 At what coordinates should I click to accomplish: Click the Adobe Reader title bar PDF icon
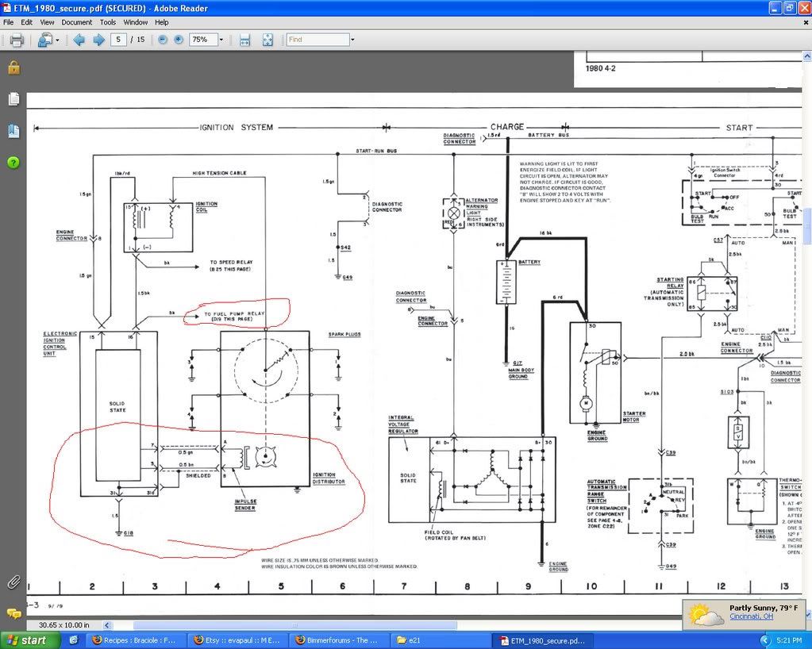(x=6, y=8)
